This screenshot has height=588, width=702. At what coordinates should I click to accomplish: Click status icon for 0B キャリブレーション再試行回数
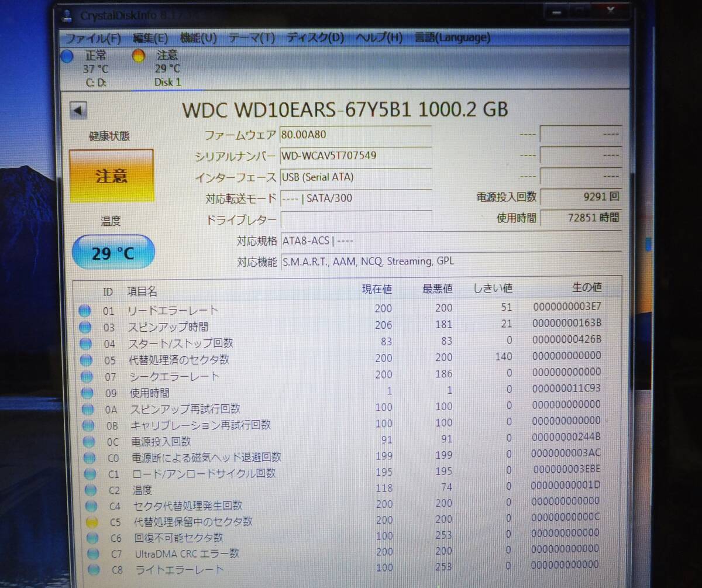click(88, 425)
